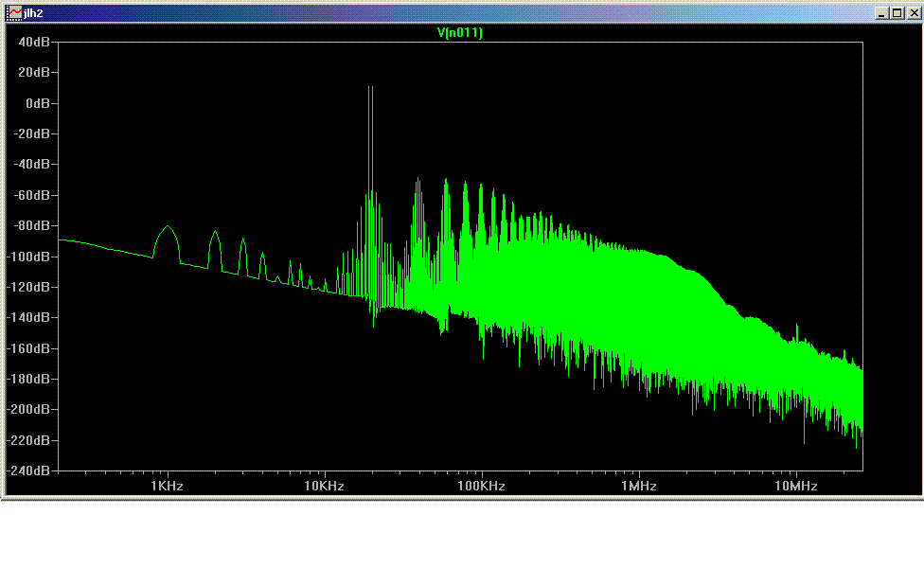
Task: Click the waveform window icon in title bar
Action: click(x=14, y=13)
